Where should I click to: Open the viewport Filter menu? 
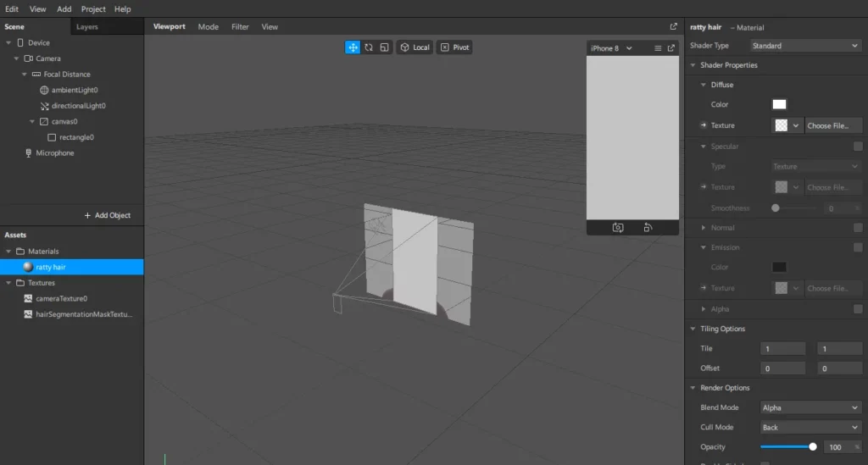click(240, 26)
